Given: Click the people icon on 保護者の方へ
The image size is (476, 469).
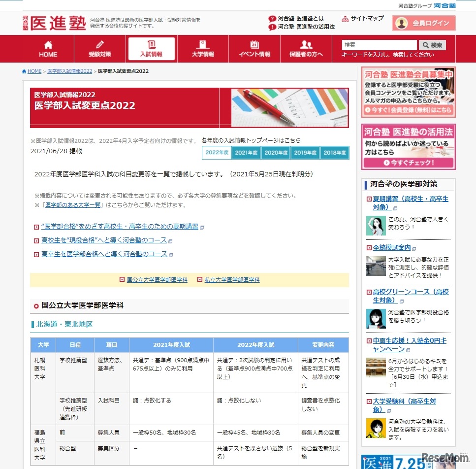Looking at the screenshot, I should 305,43.
